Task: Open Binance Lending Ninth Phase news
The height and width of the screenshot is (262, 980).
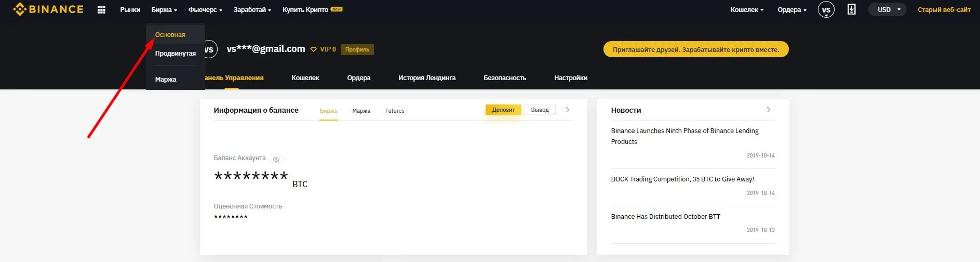Action: pos(685,136)
